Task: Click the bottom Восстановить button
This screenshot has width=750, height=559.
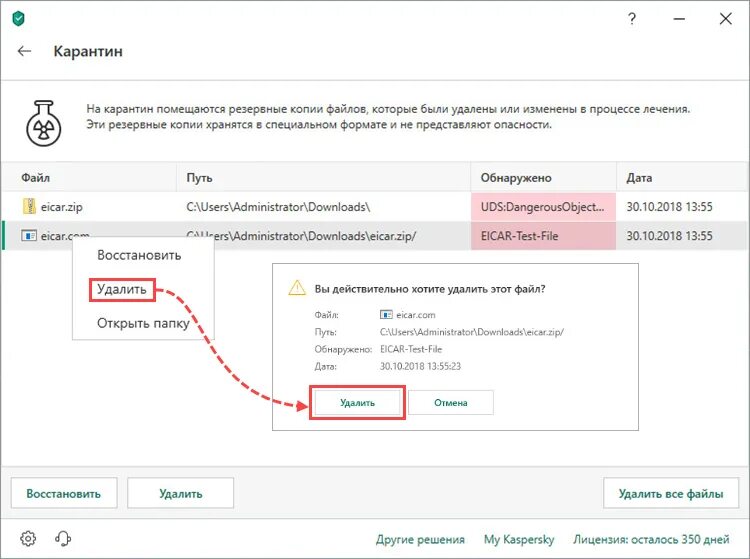Action: tap(64, 493)
